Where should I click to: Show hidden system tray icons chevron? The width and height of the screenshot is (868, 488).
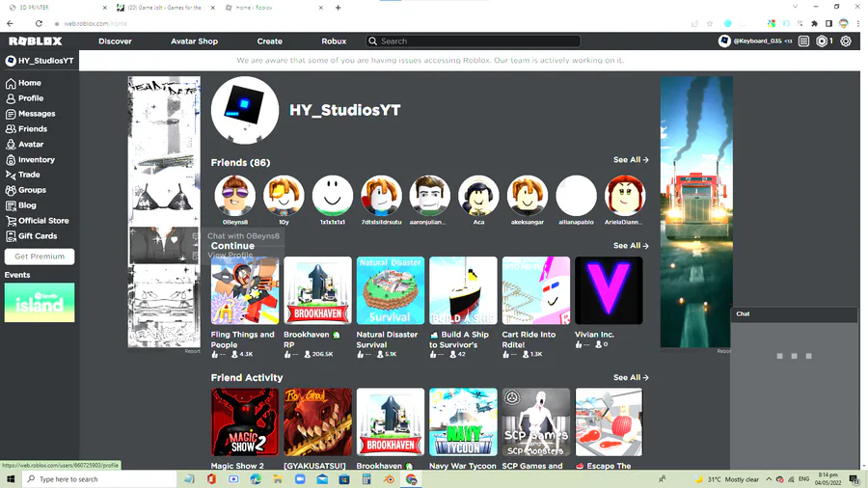tap(769, 479)
